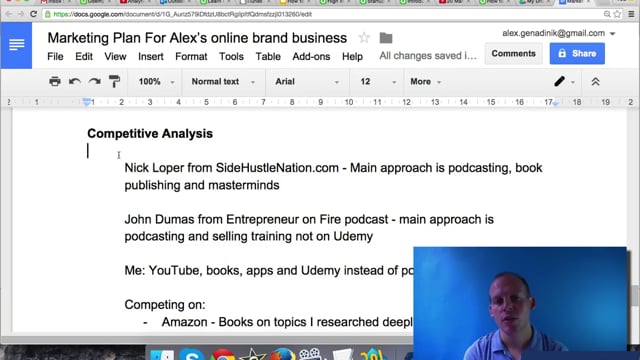Open Google Chrome from the dock
640x360 pixels.
pyautogui.click(x=222, y=355)
